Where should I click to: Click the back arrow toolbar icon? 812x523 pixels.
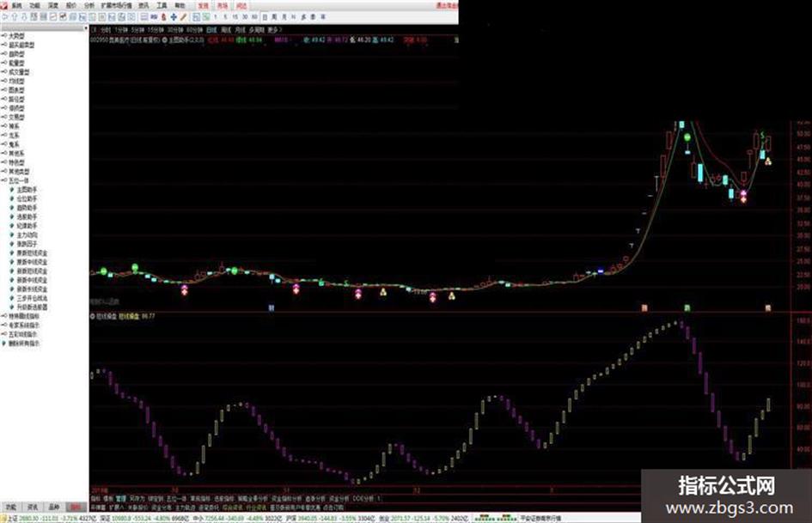(x=5, y=17)
